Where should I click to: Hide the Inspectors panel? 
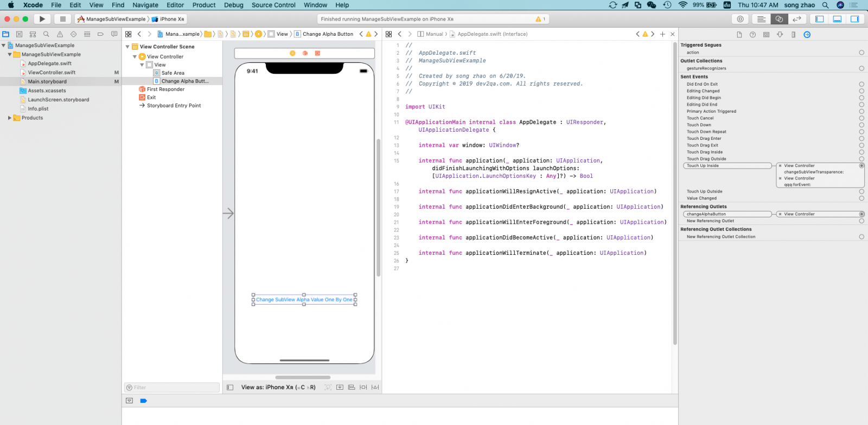pyautogui.click(x=855, y=19)
